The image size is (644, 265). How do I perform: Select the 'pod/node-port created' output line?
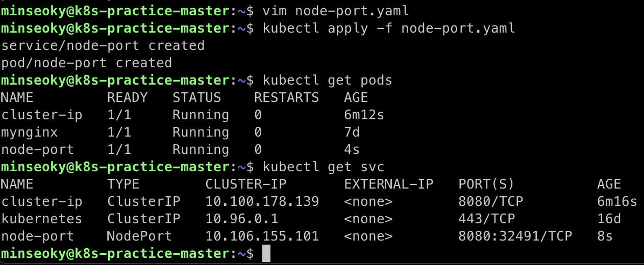[x=86, y=63]
